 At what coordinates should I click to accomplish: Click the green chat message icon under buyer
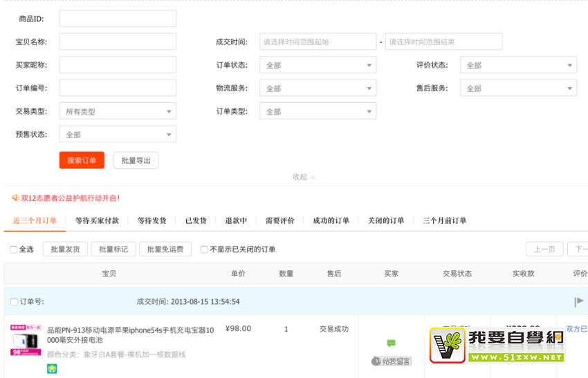(x=391, y=343)
